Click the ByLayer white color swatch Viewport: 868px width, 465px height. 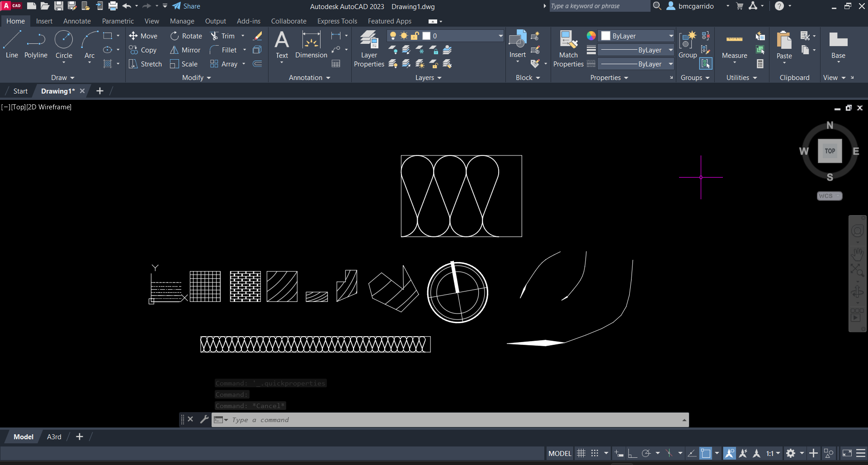[606, 36]
